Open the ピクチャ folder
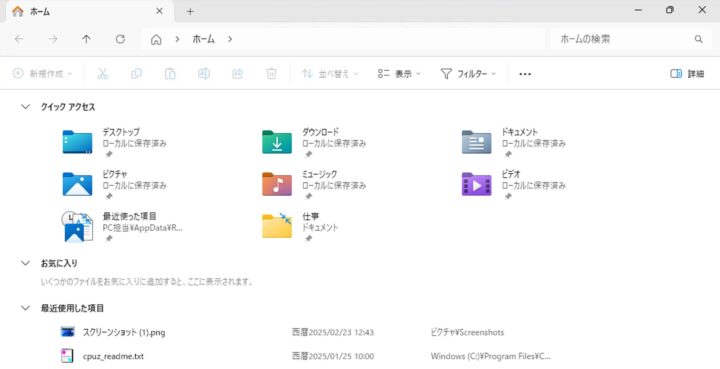720x369 pixels. (x=77, y=184)
